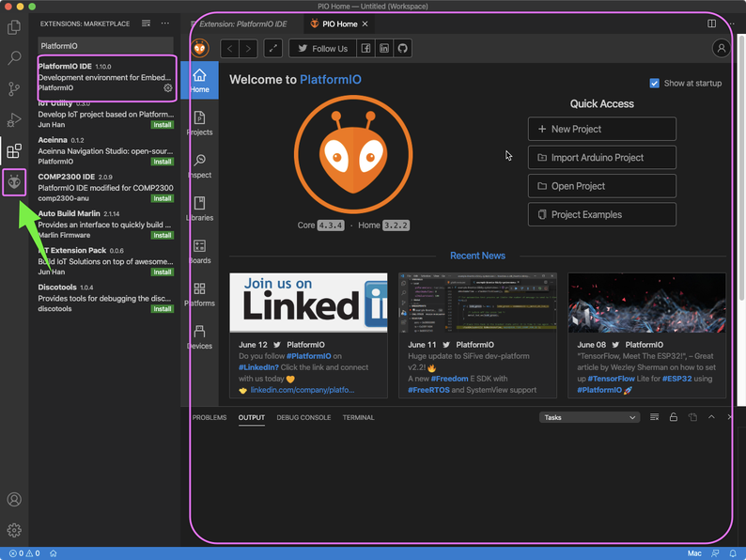Click the New Project button
This screenshot has height=560, width=746.
pyautogui.click(x=601, y=129)
